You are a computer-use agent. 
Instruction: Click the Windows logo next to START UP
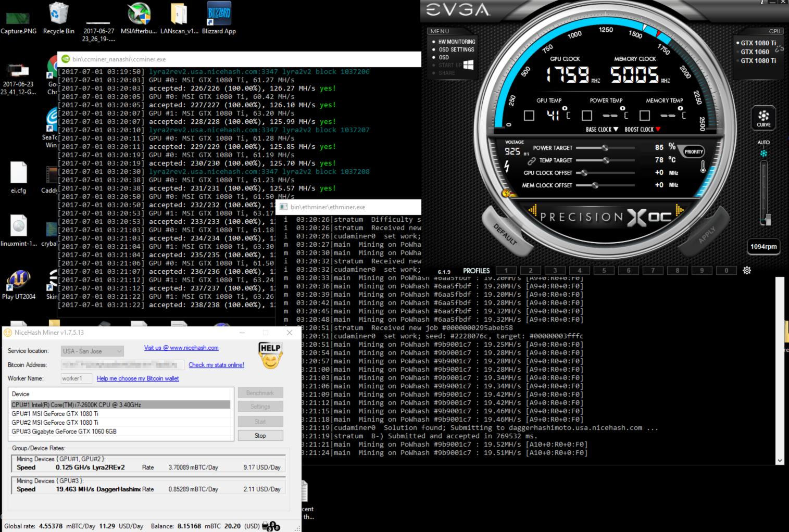468,65
